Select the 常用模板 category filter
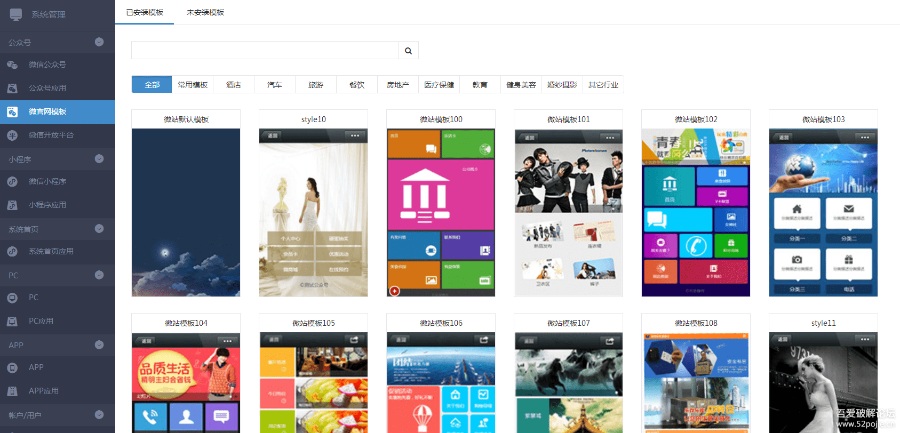Viewport: 900px width, 433px height. point(193,84)
